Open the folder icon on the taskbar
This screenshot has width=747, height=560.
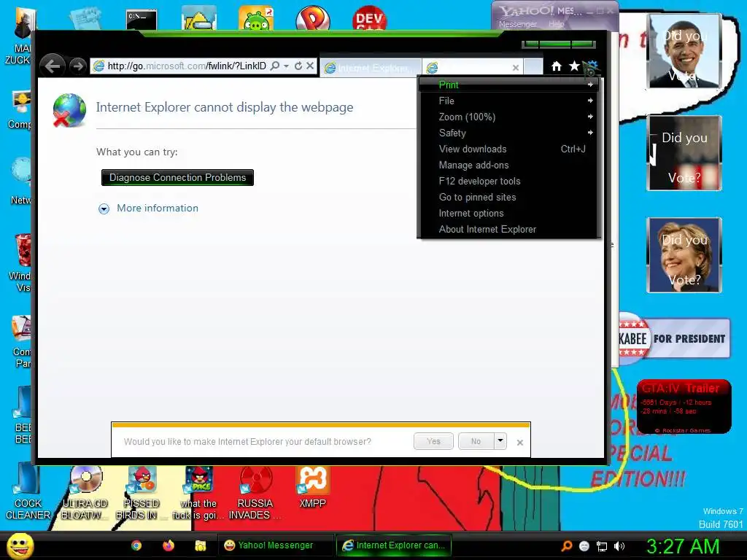[x=201, y=545]
